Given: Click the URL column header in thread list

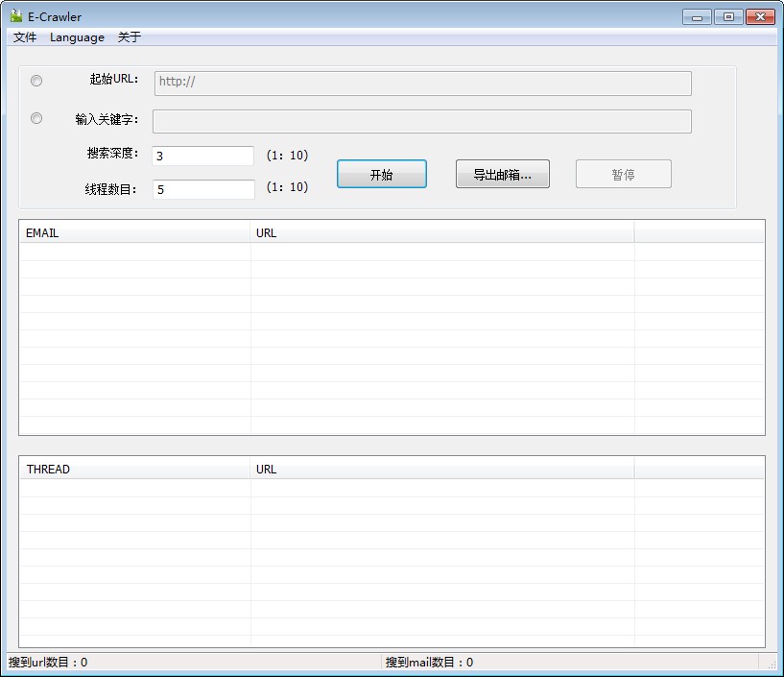Looking at the screenshot, I should point(441,469).
